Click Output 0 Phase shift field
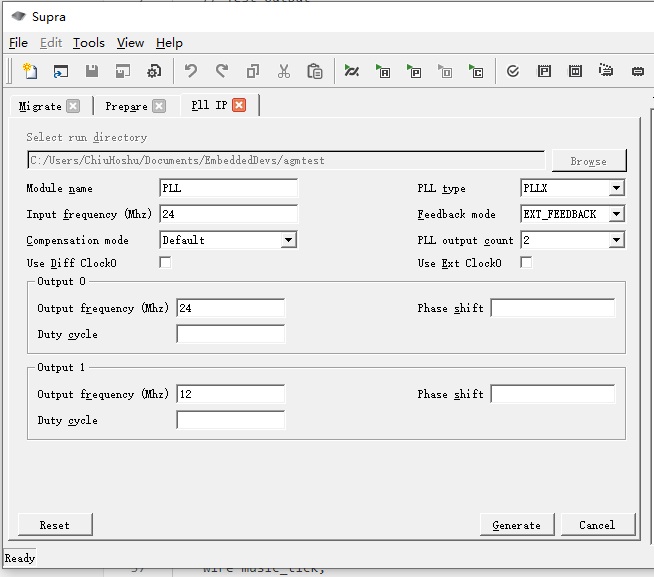This screenshot has width=654, height=577. tap(553, 308)
